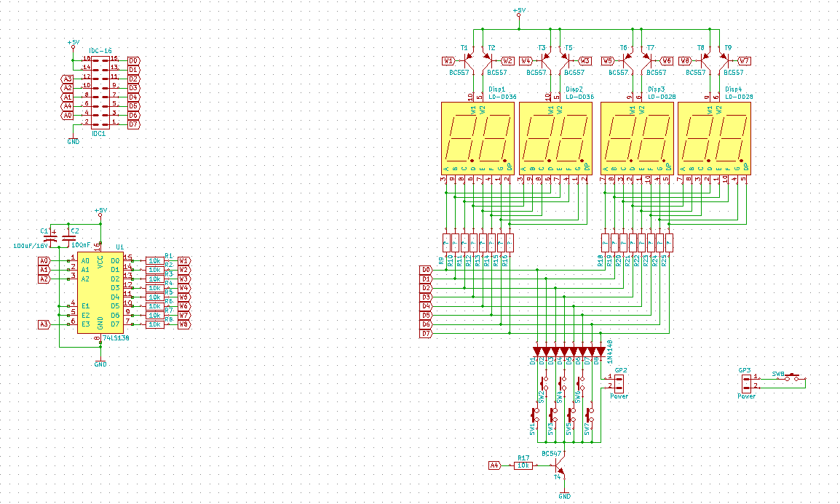Click the Disp3 seven-segment display

(637, 138)
